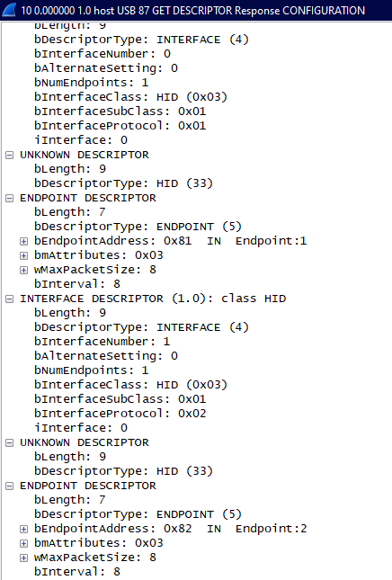The width and height of the screenshot is (392, 580).
Task: Collapse the first ENDPOINT DESCRIPTOR node
Action: click(x=10, y=198)
